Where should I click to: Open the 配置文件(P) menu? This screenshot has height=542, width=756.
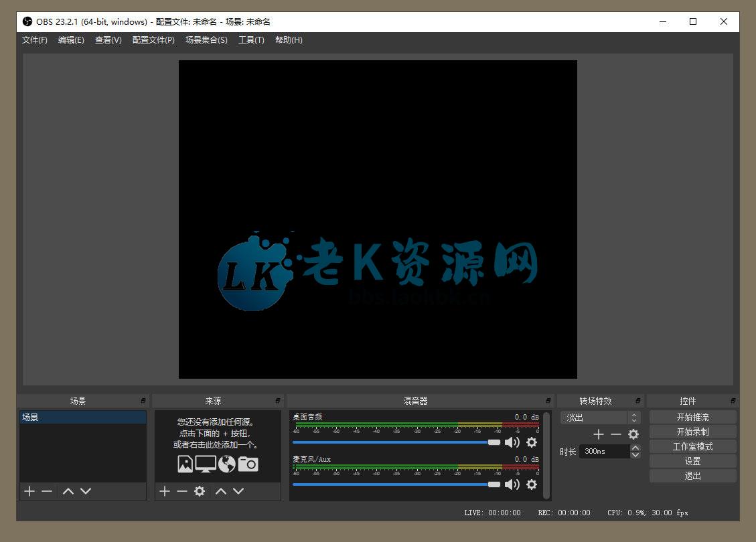(153, 40)
